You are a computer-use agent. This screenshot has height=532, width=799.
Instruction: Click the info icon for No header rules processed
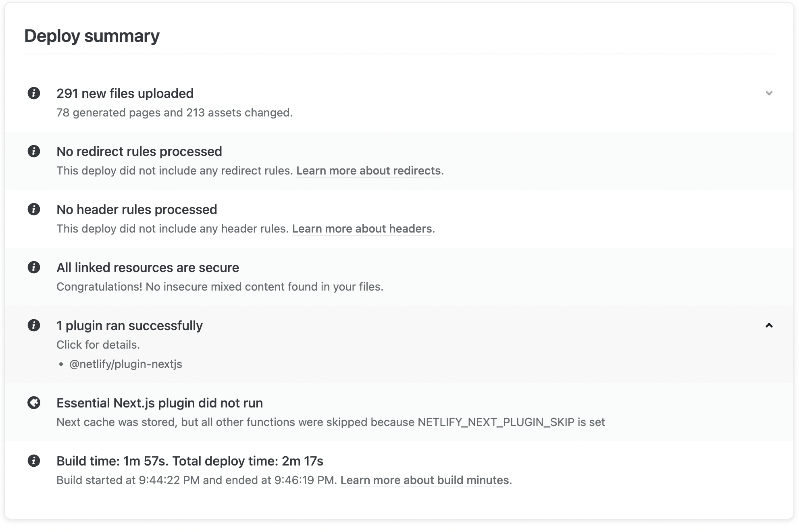33,210
